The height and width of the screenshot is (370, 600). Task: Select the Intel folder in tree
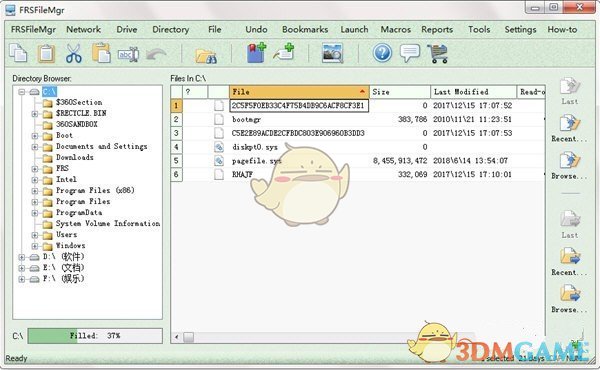[66, 179]
